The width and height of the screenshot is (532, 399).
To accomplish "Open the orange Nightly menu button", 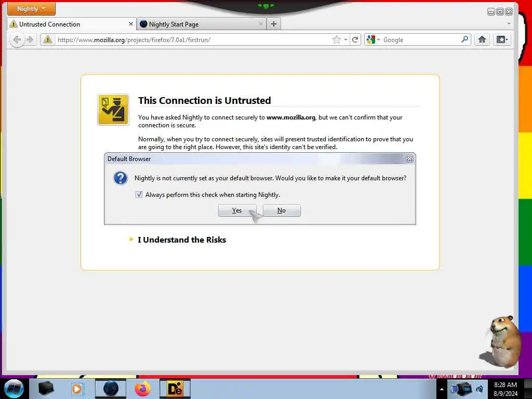I will [x=31, y=8].
